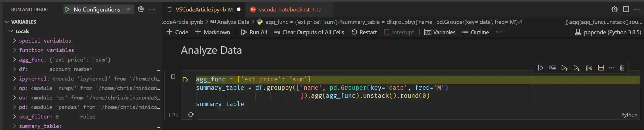Start debugging with the green play icon
The width and height of the screenshot is (644, 130).
pyautogui.click(x=67, y=9)
